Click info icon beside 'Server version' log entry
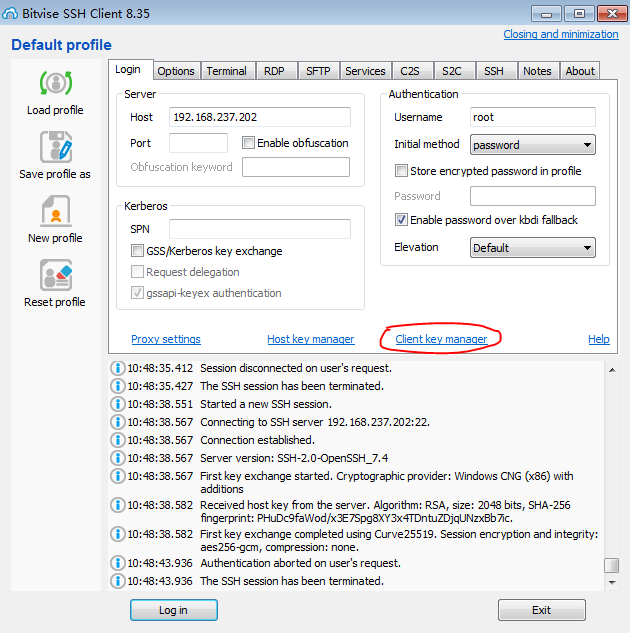Image resolution: width=630 pixels, height=633 pixels. click(x=117, y=458)
